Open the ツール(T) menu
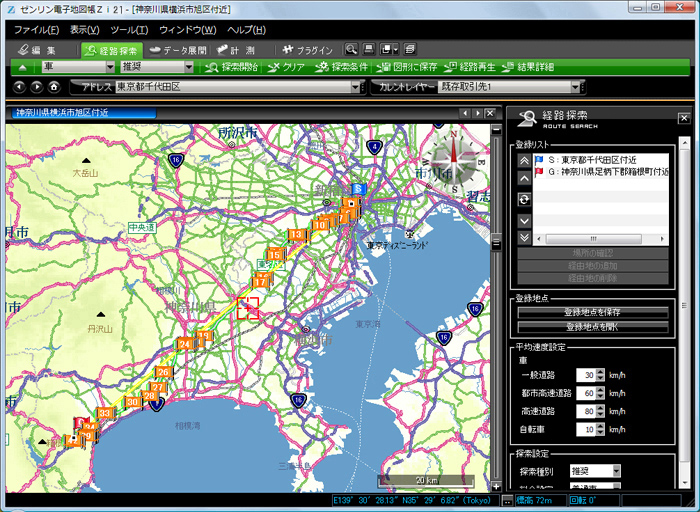The width and height of the screenshot is (700, 512). coord(129,30)
